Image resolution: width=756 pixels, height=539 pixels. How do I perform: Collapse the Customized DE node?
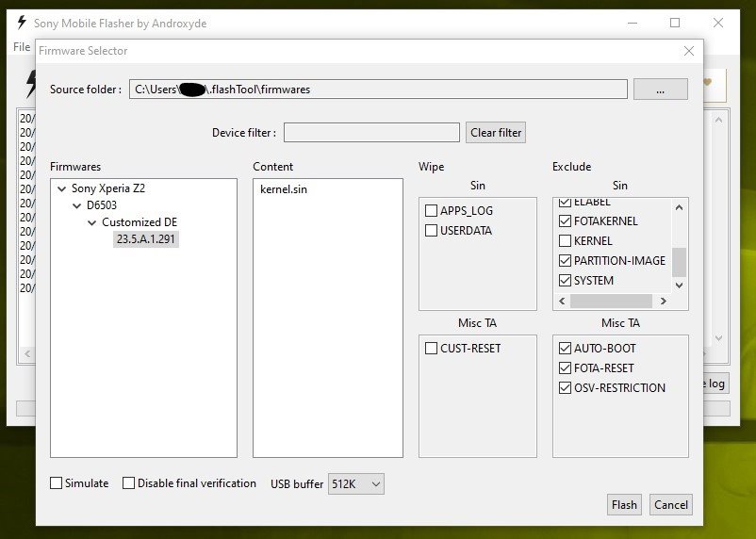92,222
